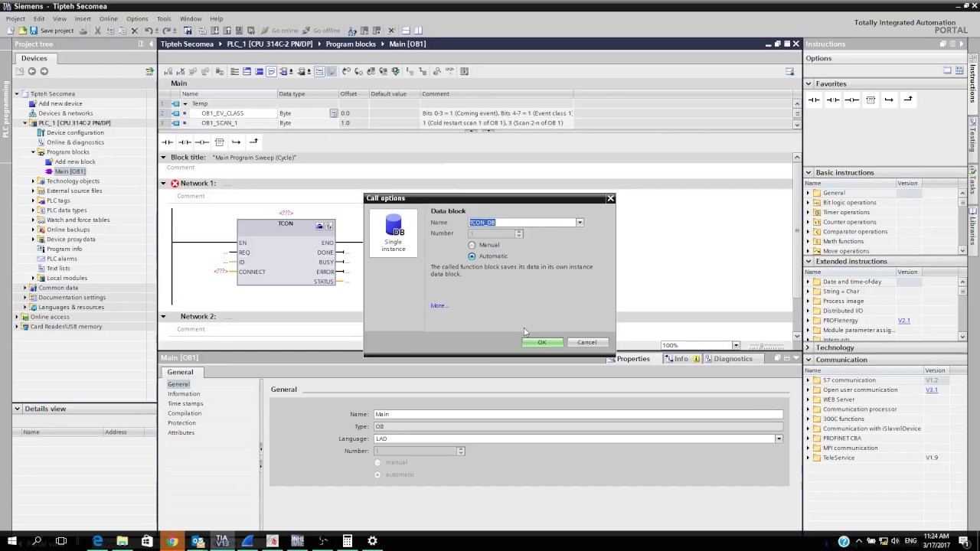Expand the Technology instructions section
This screenshot has height=551, width=980.
pyautogui.click(x=808, y=347)
